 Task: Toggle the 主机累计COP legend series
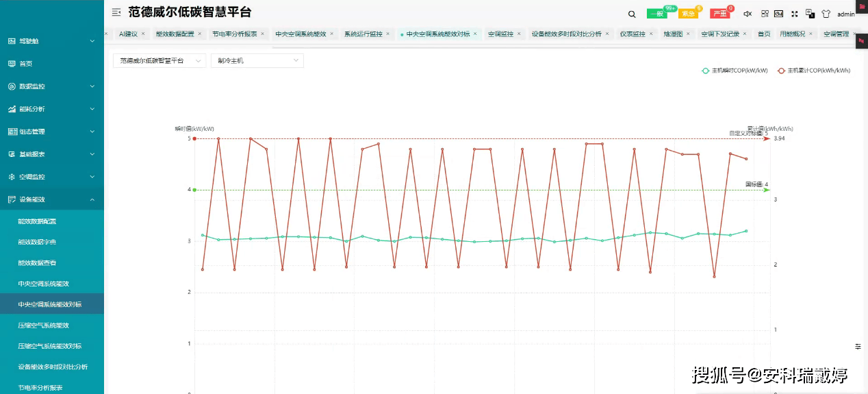pyautogui.click(x=813, y=71)
